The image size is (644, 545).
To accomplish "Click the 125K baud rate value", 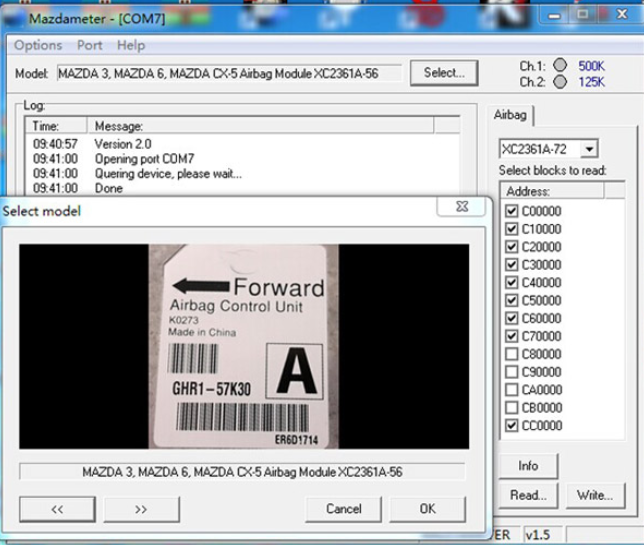I will point(591,82).
